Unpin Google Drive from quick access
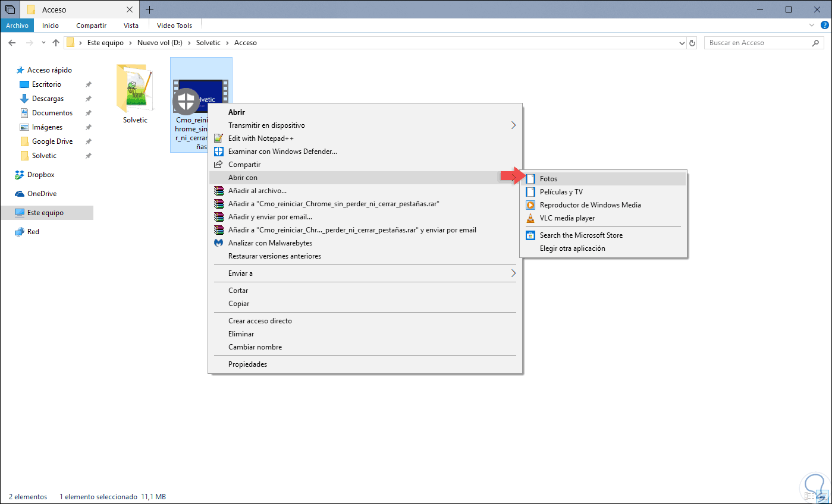Screen dimensions: 832x504 [88, 141]
